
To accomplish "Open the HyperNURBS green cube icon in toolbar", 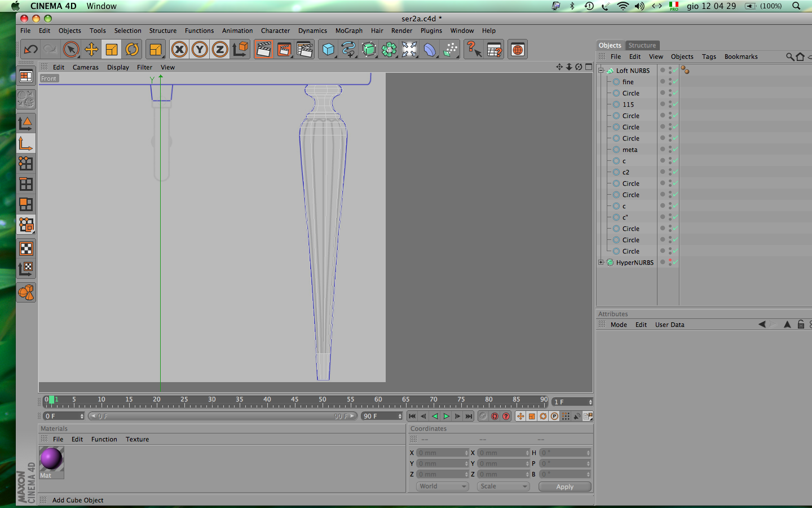I will pos(369,50).
